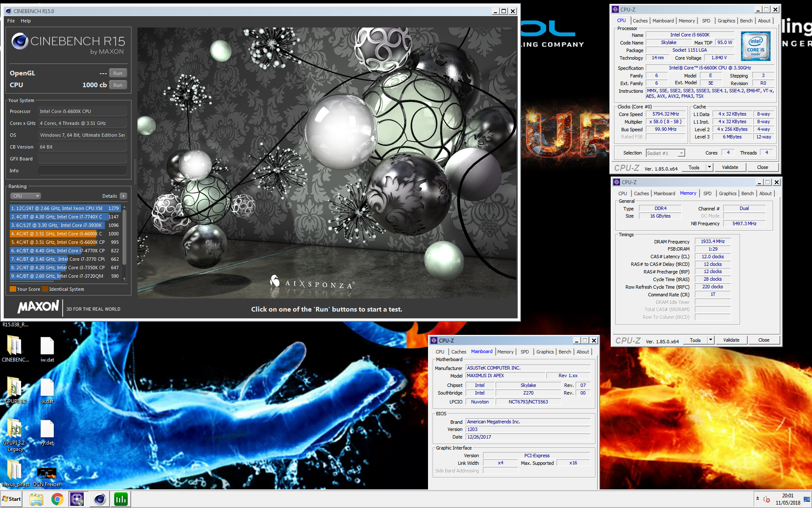The width and height of the screenshot is (812, 508).
Task: Select ranking row 1 Intel Xeon 1279
Action: pyautogui.click(x=65, y=208)
